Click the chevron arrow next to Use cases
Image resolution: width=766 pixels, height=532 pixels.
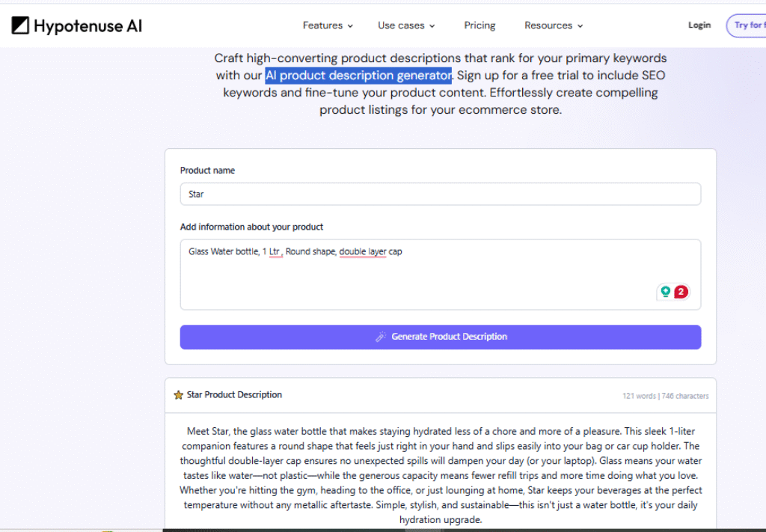point(432,26)
